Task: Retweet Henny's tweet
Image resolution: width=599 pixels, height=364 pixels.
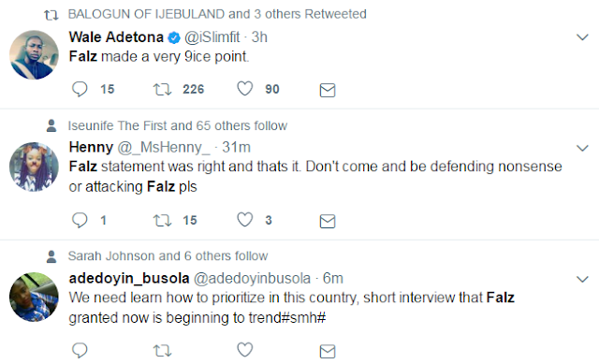Action: coord(162,221)
